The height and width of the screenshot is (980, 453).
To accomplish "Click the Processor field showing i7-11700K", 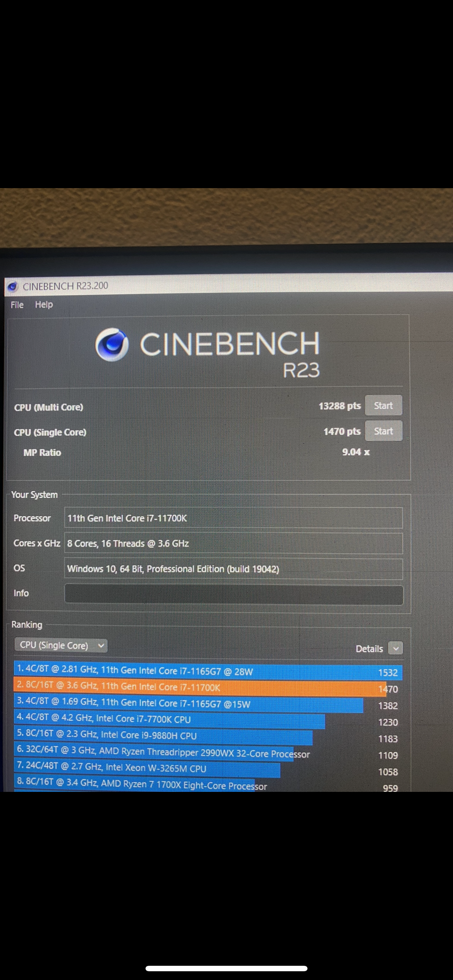I will point(233,518).
